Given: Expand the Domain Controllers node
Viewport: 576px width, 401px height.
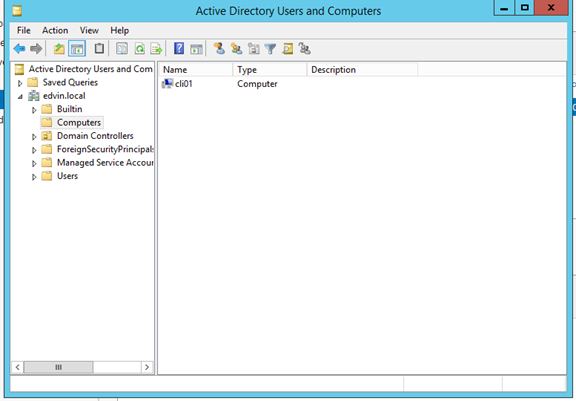Looking at the screenshot, I should pyautogui.click(x=34, y=137).
